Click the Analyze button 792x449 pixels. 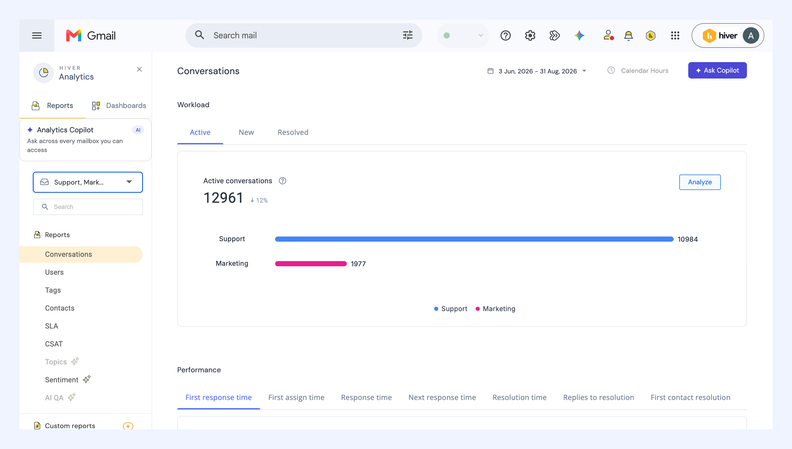point(700,182)
